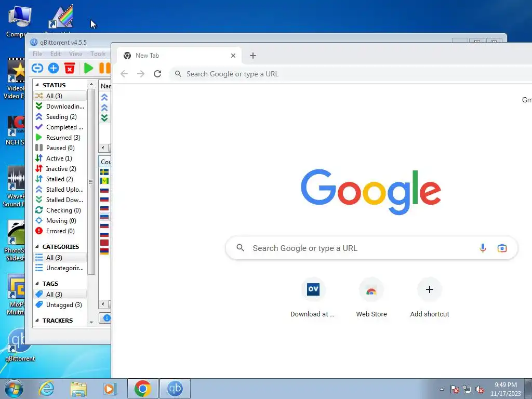
Task: Open the Tools menu in qBittorrent
Action: (98, 54)
